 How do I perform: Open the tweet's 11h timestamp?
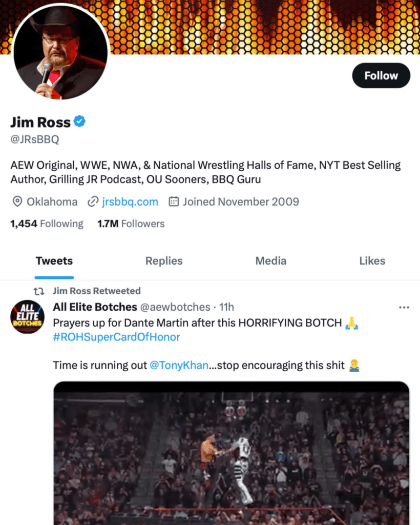[x=226, y=307]
